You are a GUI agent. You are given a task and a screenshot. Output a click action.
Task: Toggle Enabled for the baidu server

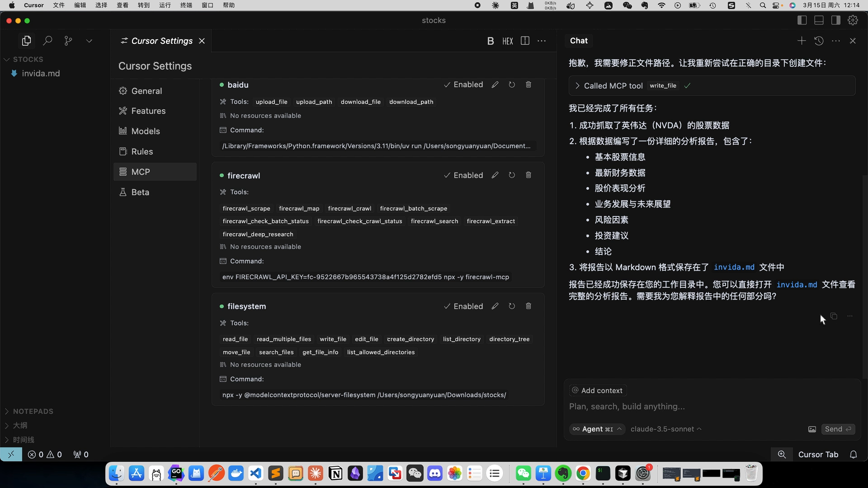(x=463, y=85)
